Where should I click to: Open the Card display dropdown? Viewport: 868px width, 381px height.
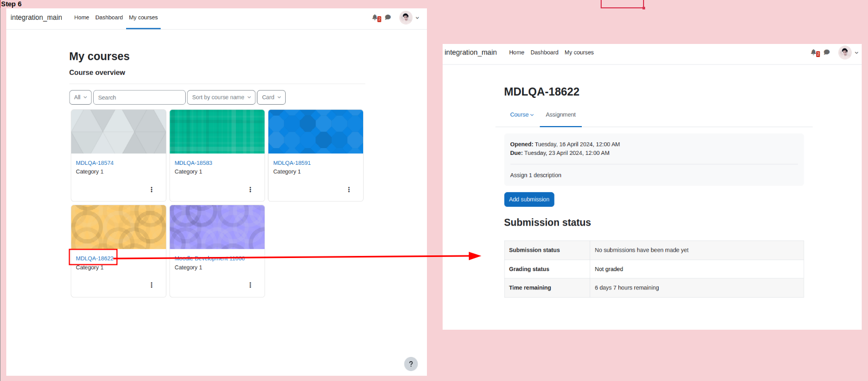pyautogui.click(x=272, y=97)
